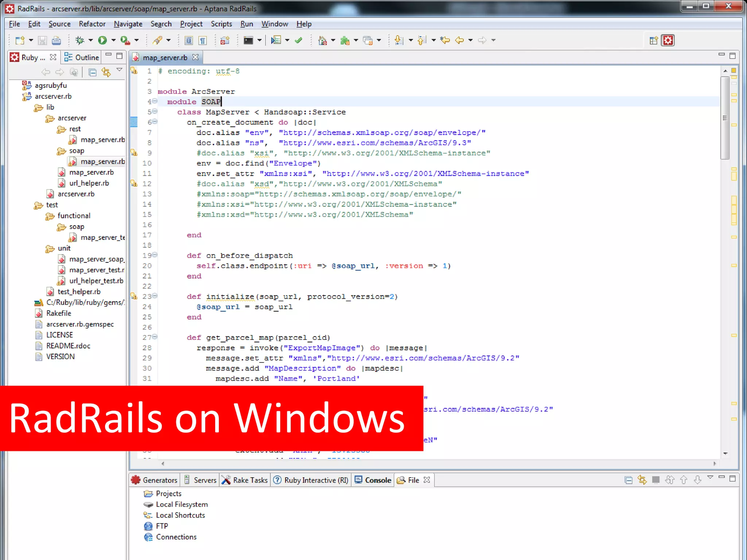This screenshot has height=560, width=747.
Task: Click the down arrow icon in File view
Action: (x=697, y=480)
